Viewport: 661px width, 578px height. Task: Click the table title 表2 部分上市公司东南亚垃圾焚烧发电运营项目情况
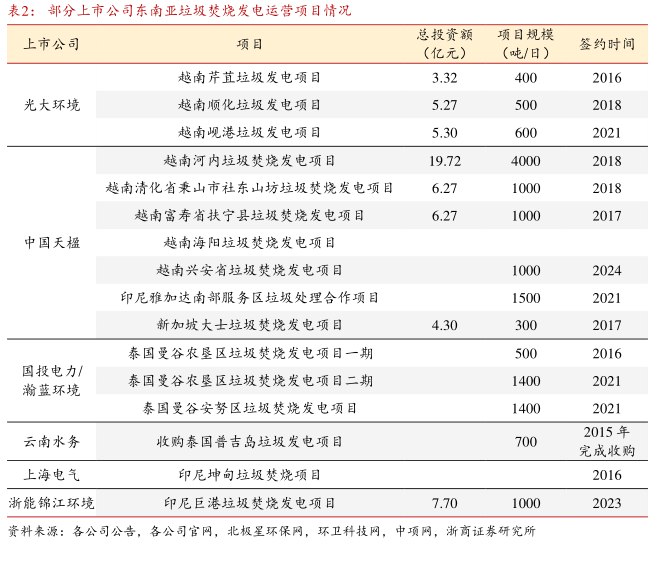point(180,10)
